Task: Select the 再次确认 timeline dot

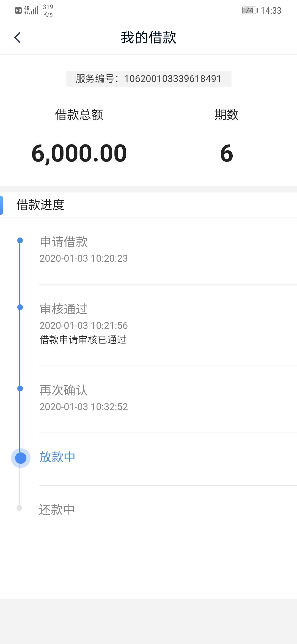Action: [x=20, y=388]
